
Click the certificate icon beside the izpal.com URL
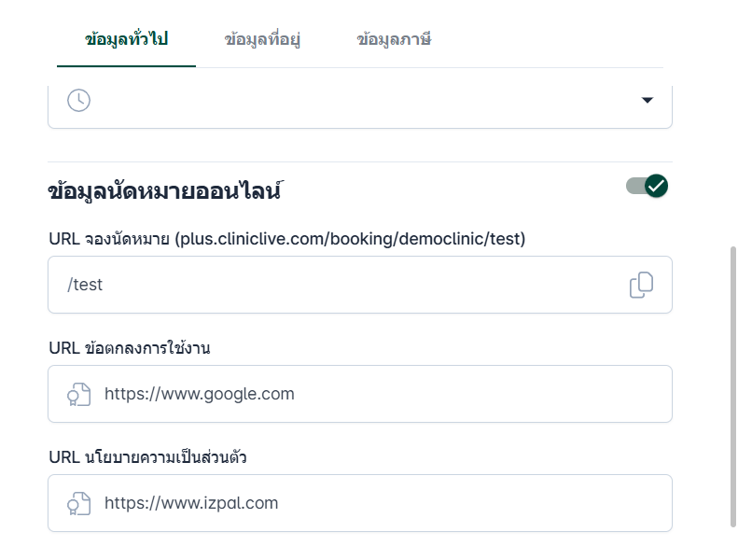pyautogui.click(x=79, y=504)
